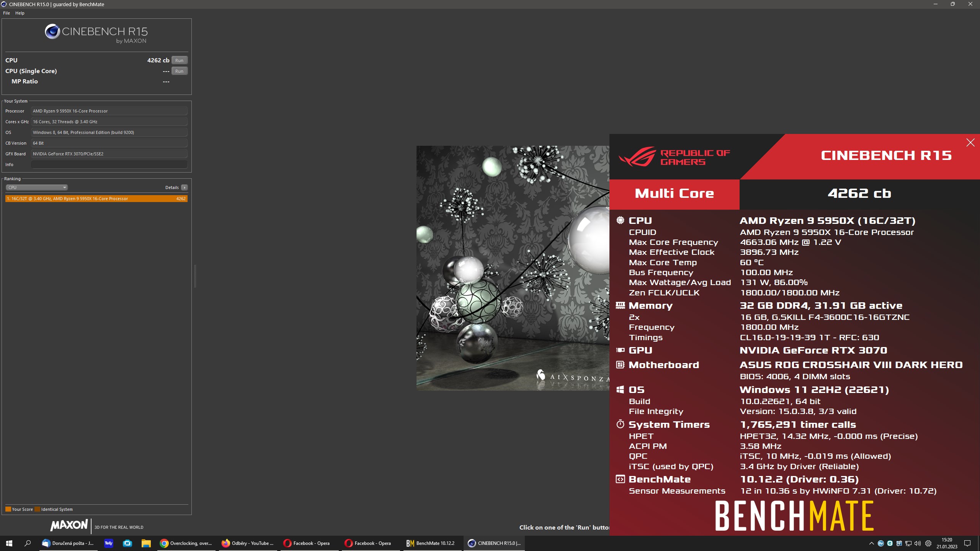Run the CPU multi-core benchmark

click(179, 60)
